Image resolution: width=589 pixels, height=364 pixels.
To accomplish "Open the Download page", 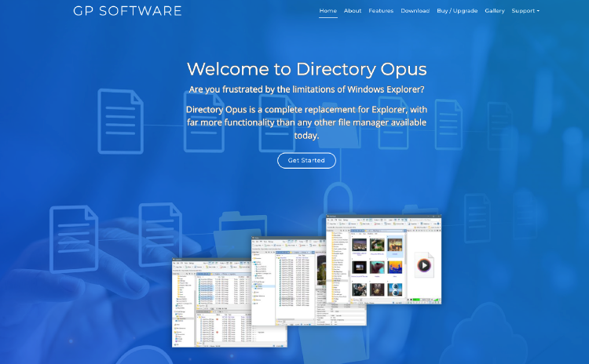I will (x=415, y=11).
